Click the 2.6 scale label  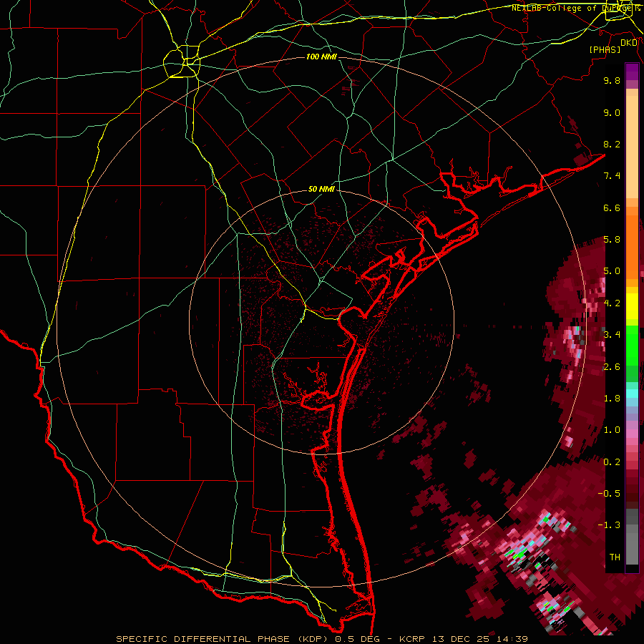(612, 367)
